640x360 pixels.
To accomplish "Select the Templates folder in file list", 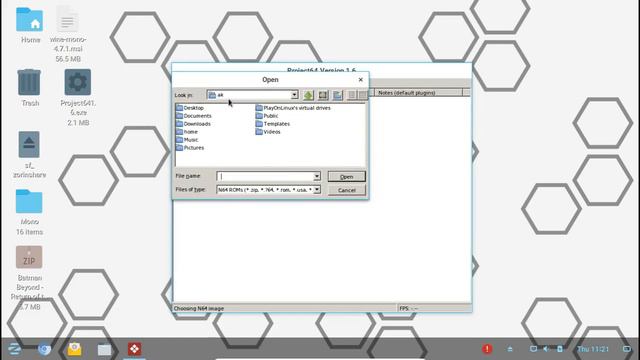I will pyautogui.click(x=273, y=124).
